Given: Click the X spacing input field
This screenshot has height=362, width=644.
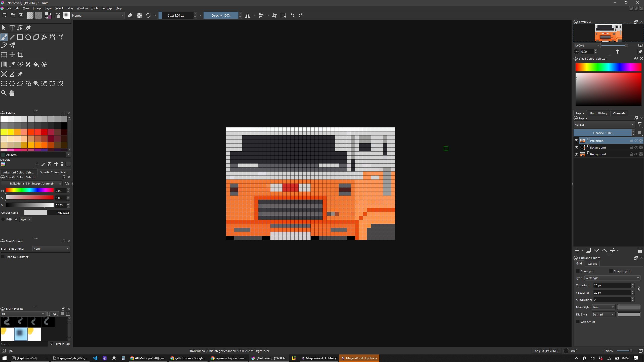Looking at the screenshot, I should [x=612, y=285].
